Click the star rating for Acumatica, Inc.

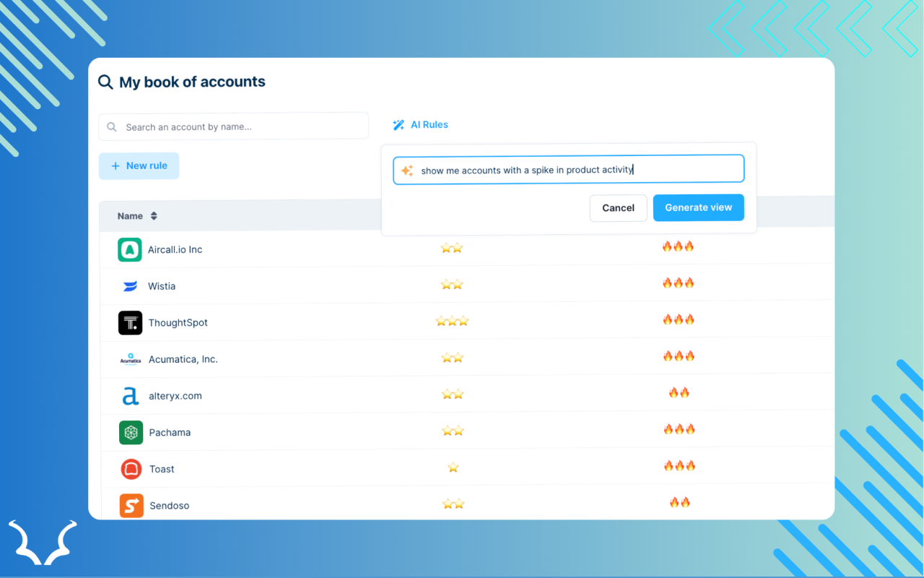click(x=452, y=358)
